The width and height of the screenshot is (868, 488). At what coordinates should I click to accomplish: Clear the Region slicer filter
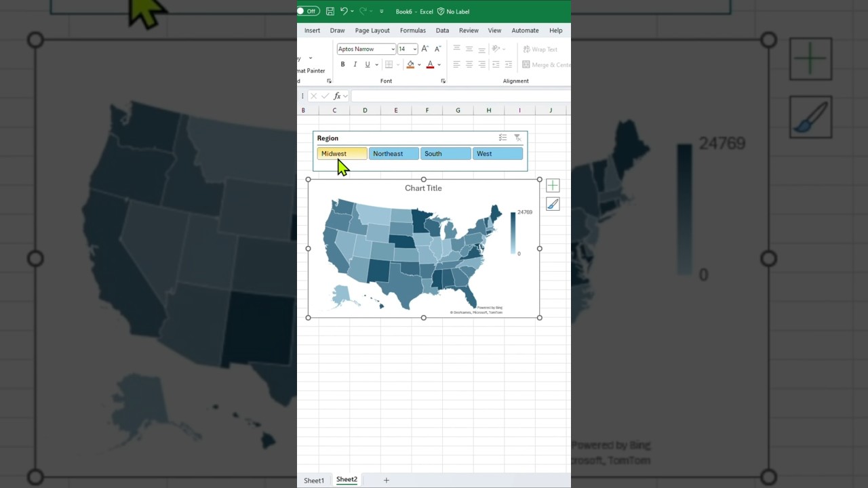coord(517,138)
